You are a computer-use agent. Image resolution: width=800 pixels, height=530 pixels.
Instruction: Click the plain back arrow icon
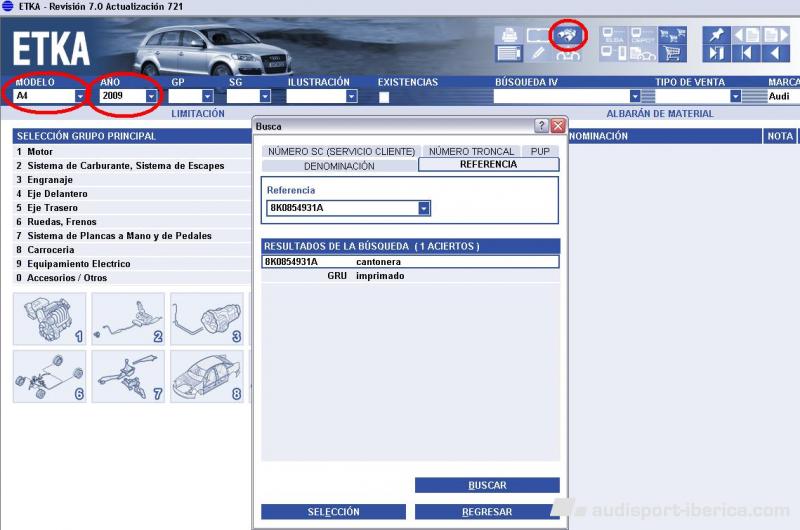pos(776,53)
